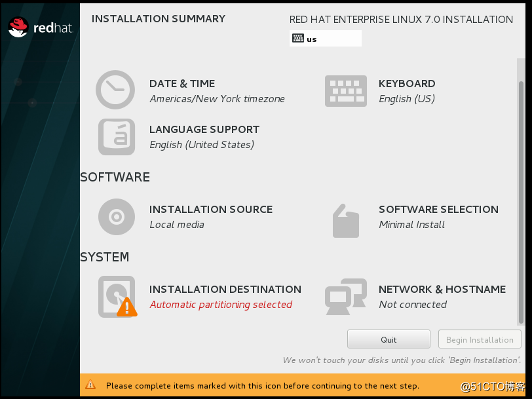The image size is (532, 399).
Task: Click English (United States) language text
Action: click(x=202, y=145)
